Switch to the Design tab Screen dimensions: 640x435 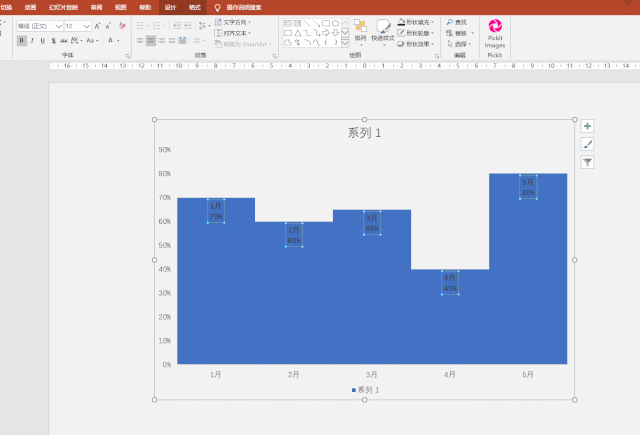click(x=170, y=7)
